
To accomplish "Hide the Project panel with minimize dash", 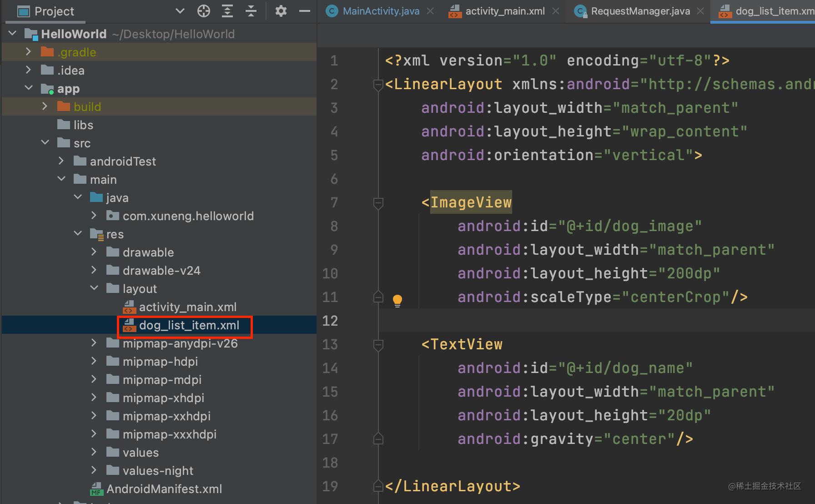I will 305,11.
